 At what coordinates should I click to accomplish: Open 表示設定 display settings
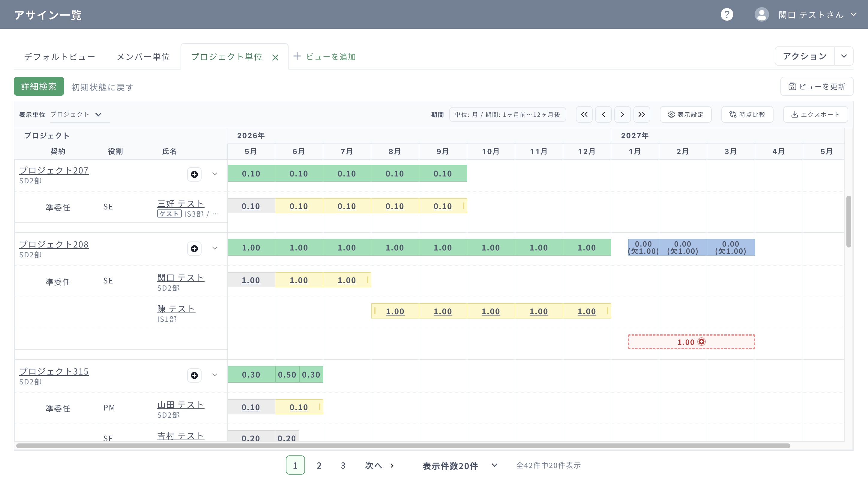coord(685,114)
